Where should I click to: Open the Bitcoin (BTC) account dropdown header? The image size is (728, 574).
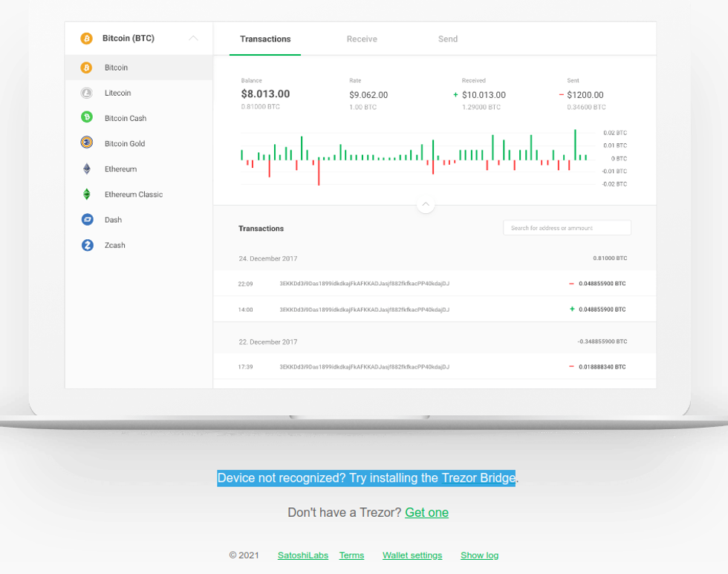129,39
